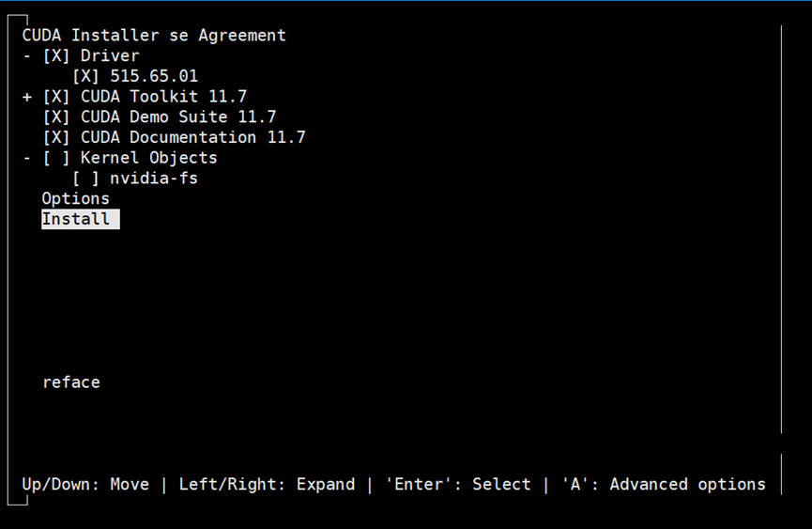This screenshot has height=529, width=812.
Task: Click the CUDA Documentation 11.7 label
Action: coord(192,138)
